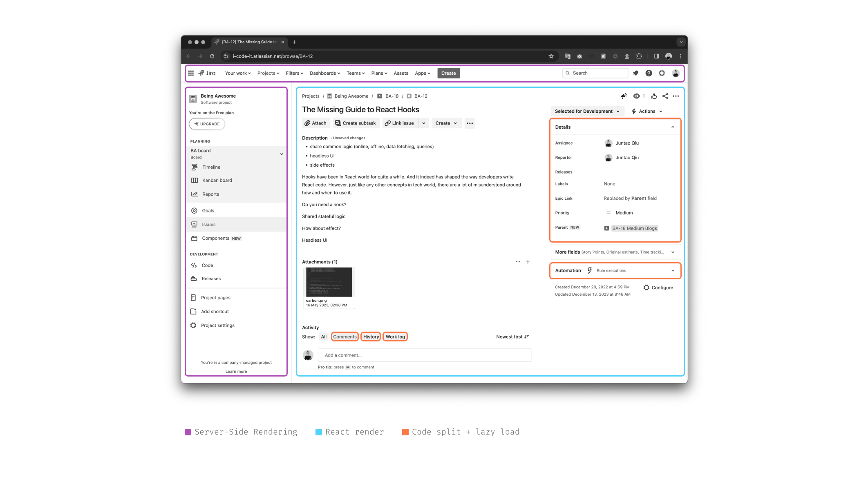
Task: Toggle the watch issue eye icon
Action: pyautogui.click(x=636, y=96)
